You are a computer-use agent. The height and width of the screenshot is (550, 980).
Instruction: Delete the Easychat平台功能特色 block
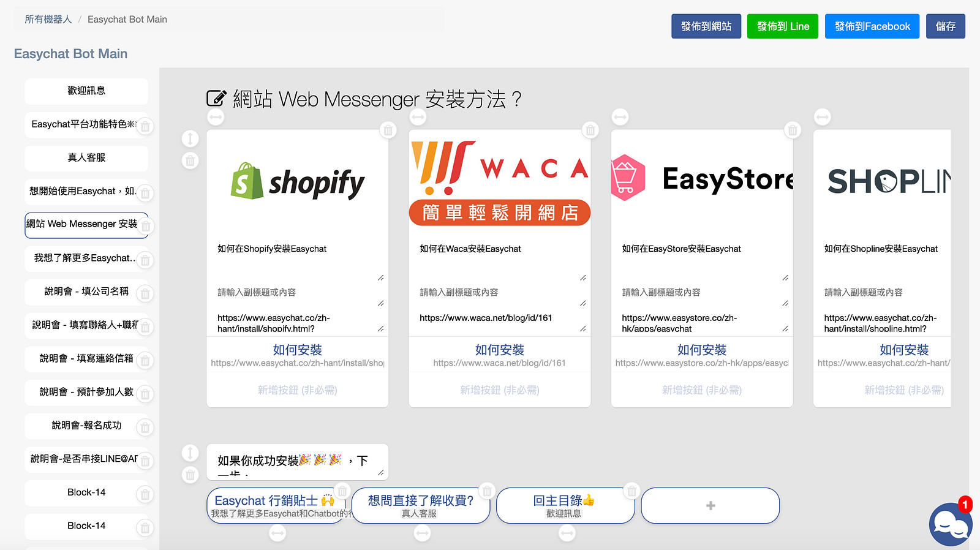pyautogui.click(x=145, y=127)
